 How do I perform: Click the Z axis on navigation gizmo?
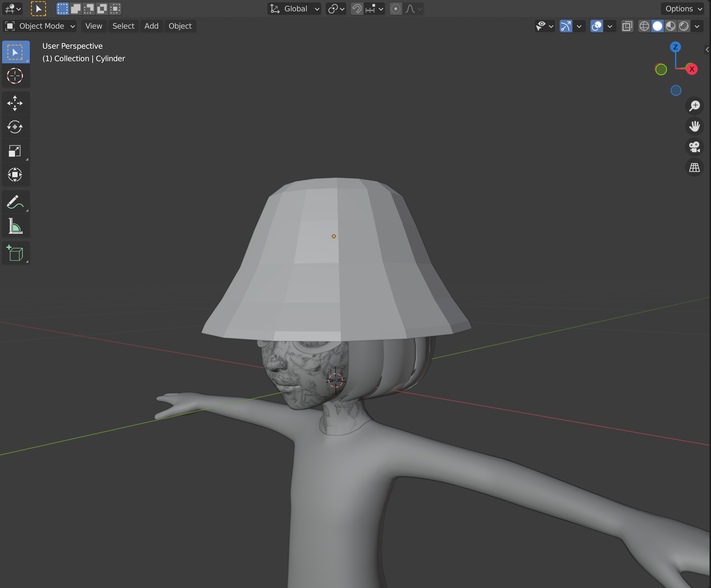pos(675,47)
